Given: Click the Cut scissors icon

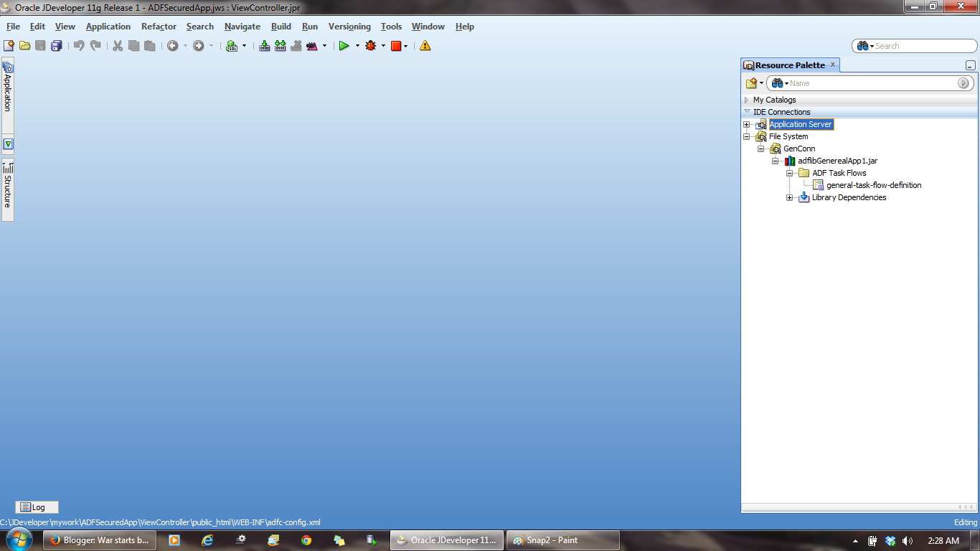Looking at the screenshot, I should click(118, 46).
